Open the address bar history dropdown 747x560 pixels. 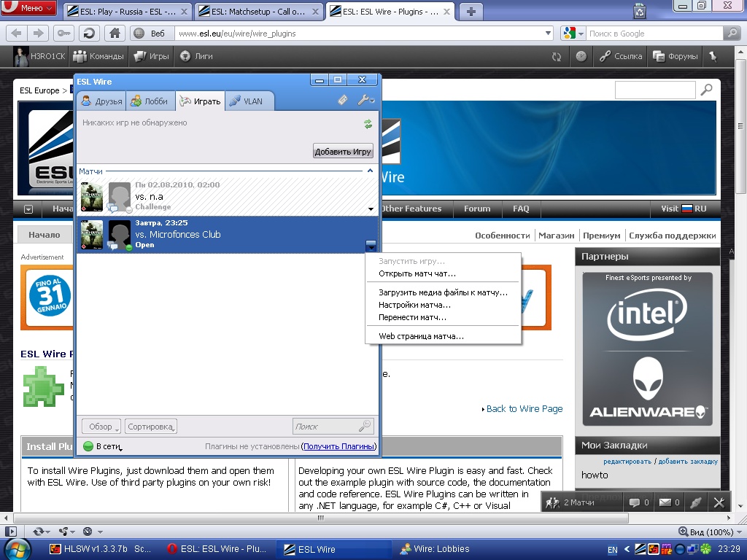click(x=548, y=34)
